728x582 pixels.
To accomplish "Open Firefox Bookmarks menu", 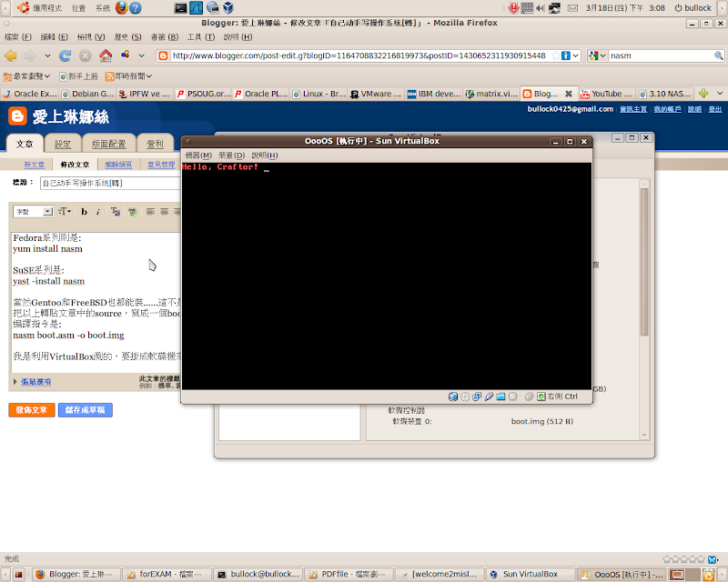I will [x=165, y=37].
